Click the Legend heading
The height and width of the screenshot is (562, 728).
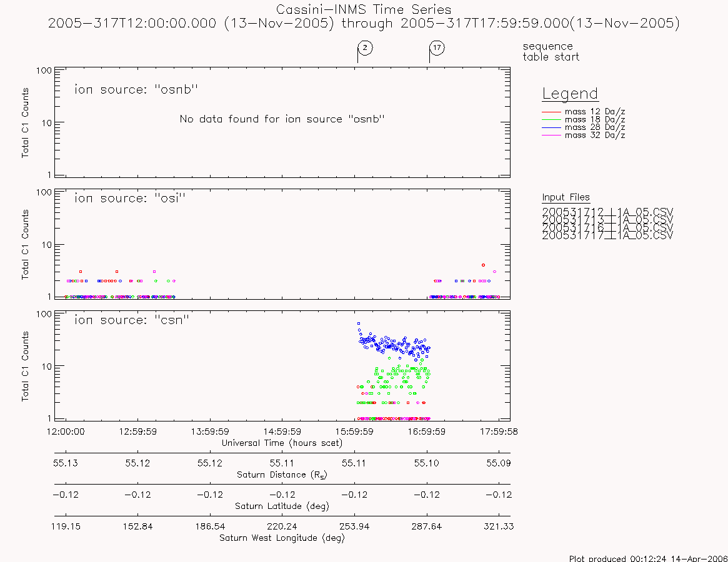pyautogui.click(x=570, y=94)
